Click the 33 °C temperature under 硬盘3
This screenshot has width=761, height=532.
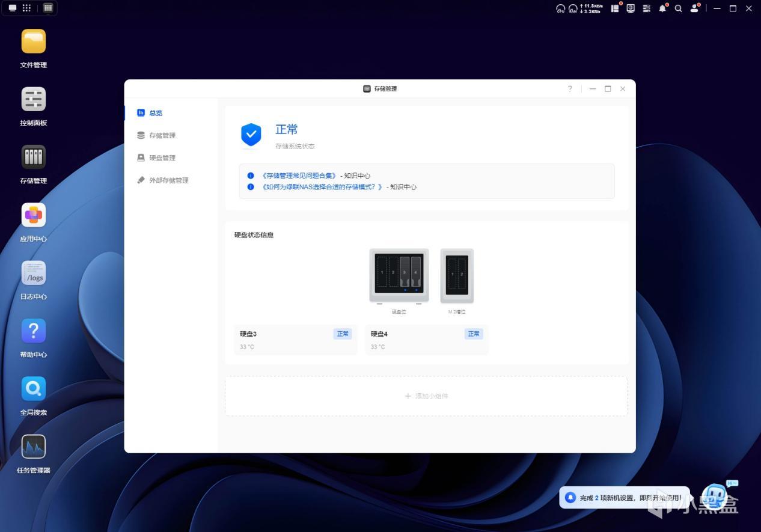pyautogui.click(x=246, y=347)
